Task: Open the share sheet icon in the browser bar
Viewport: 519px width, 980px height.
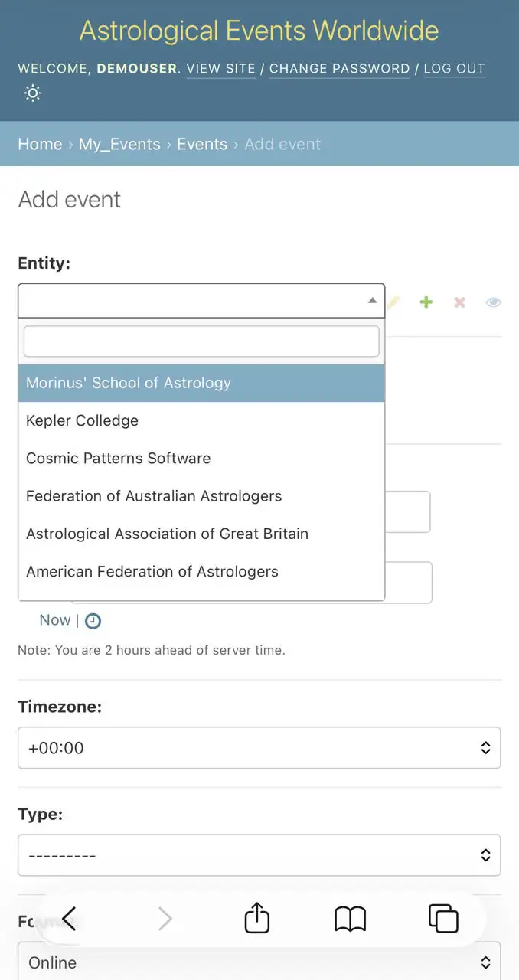Action: (x=256, y=918)
